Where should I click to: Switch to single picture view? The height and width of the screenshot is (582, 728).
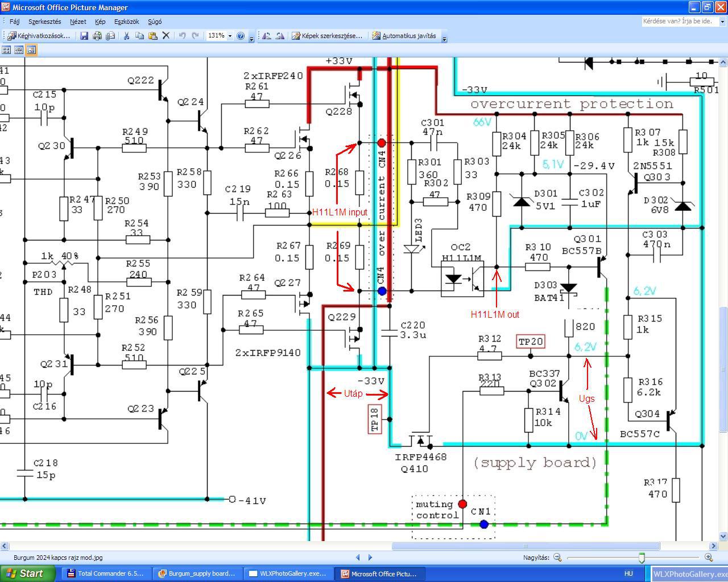[x=31, y=50]
